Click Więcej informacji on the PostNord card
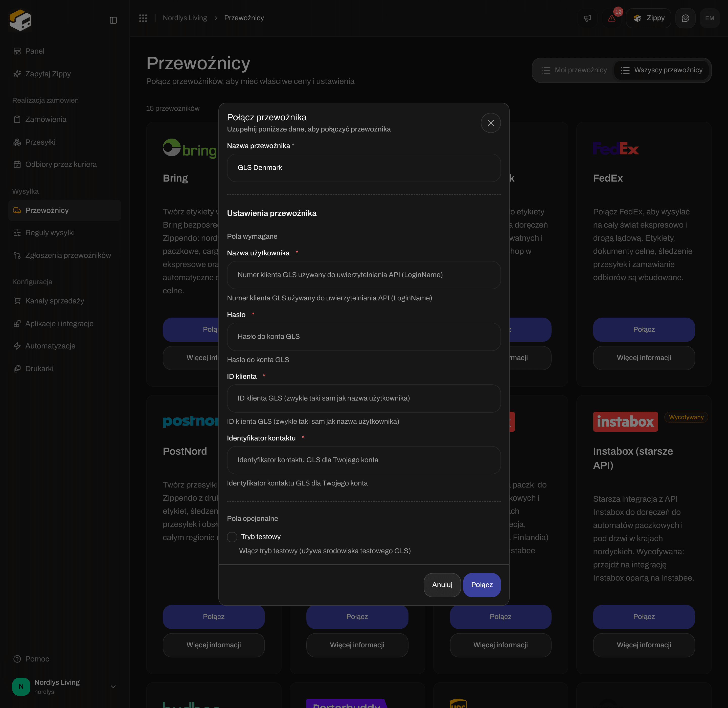This screenshot has width=728, height=708. 214,645
